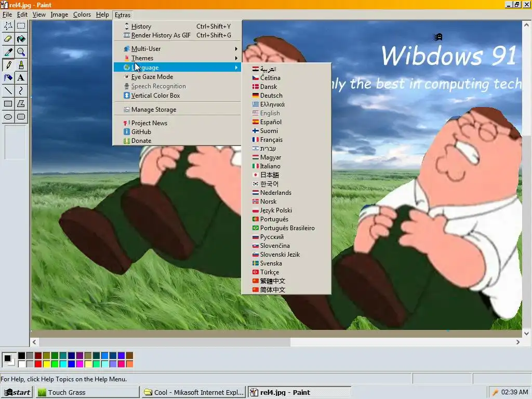This screenshot has height=399, width=532.
Task: Open History from Extras menu
Action: [x=177, y=26]
